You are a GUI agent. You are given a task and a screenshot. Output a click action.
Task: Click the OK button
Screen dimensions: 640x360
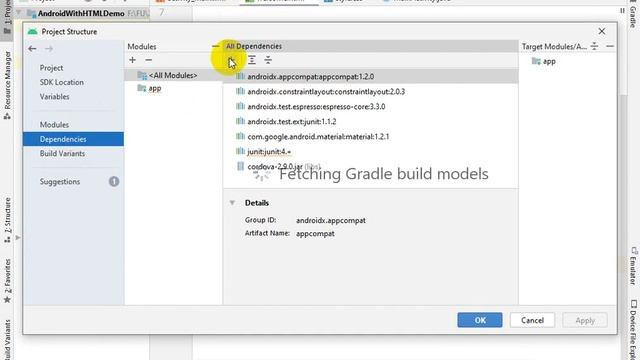pyautogui.click(x=480, y=320)
